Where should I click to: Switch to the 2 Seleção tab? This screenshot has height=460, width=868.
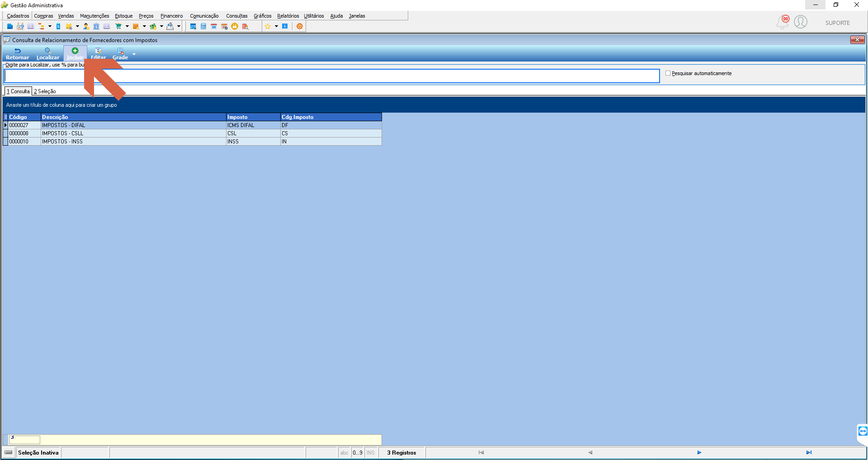tap(45, 91)
